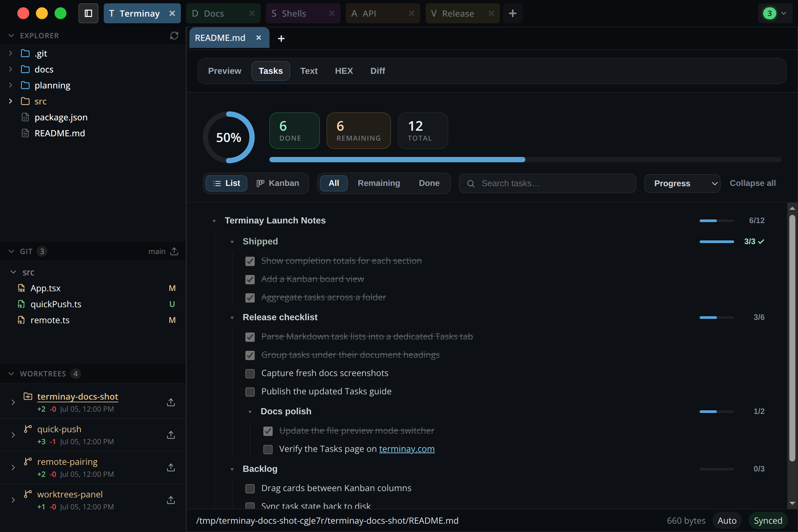Close the README.md editor tab
The height and width of the screenshot is (532, 798).
259,38
